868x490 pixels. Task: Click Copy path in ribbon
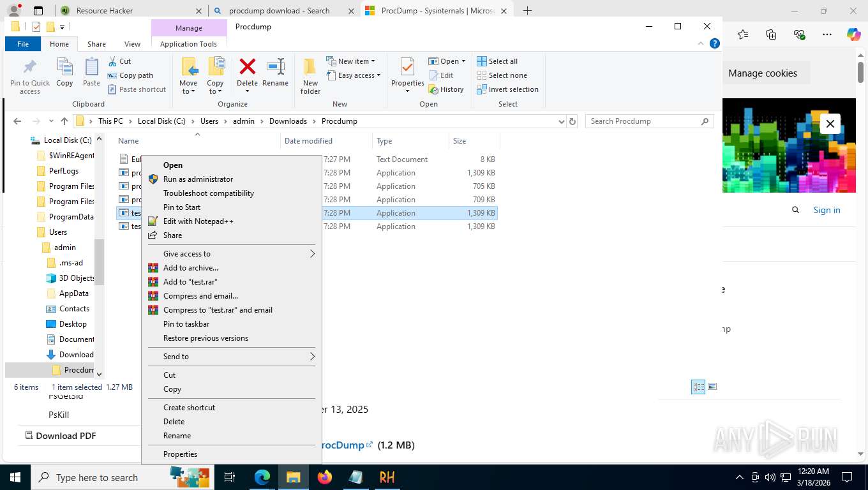point(130,75)
